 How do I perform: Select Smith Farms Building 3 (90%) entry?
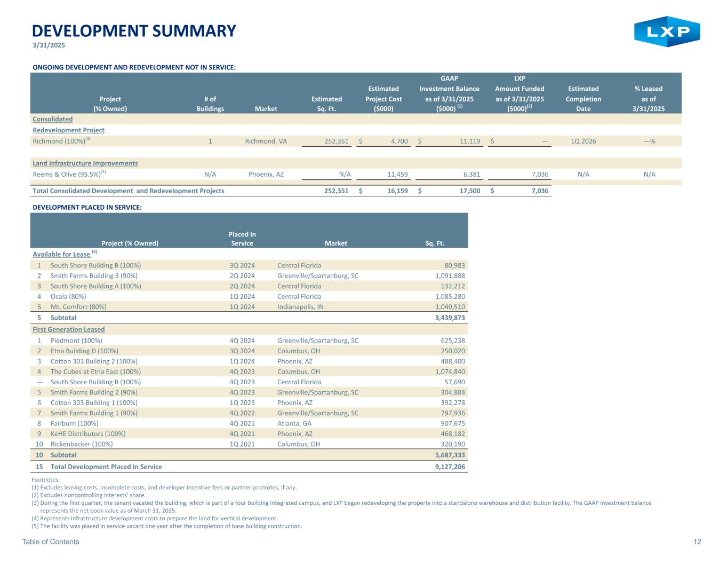click(94, 276)
